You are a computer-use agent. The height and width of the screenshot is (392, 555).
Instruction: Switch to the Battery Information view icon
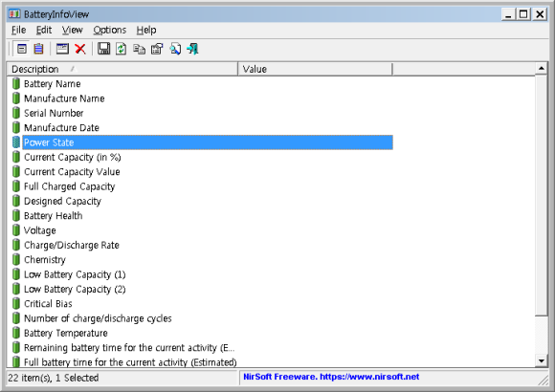point(22,49)
